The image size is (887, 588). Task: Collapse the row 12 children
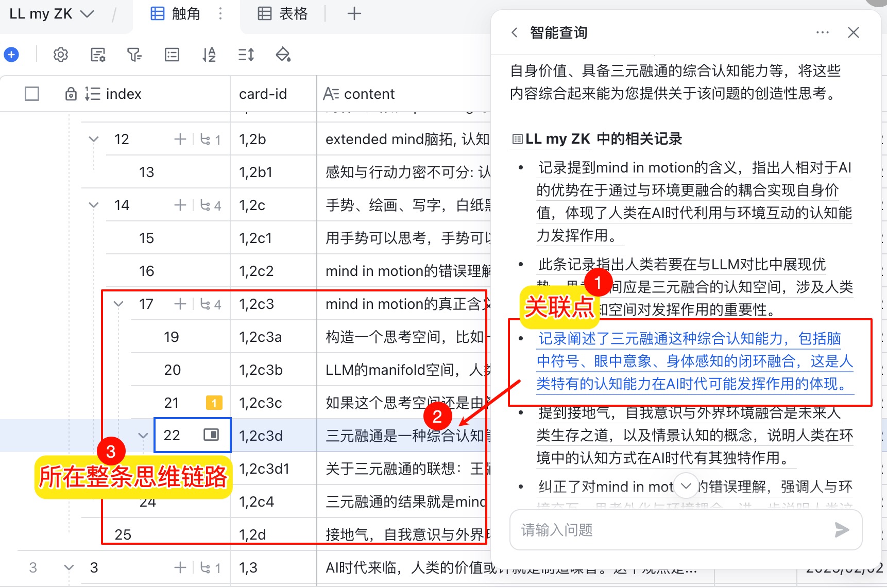tap(94, 139)
